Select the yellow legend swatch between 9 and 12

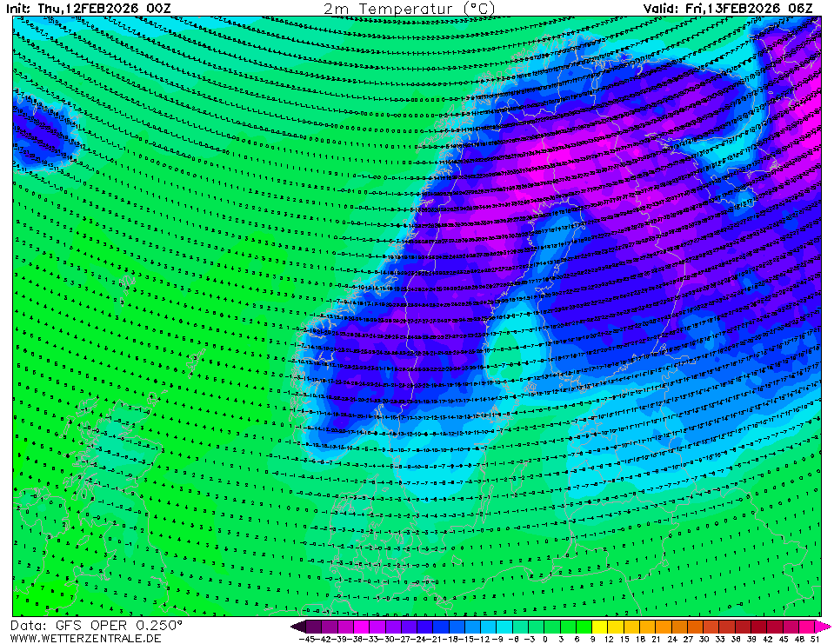pyautogui.click(x=599, y=627)
